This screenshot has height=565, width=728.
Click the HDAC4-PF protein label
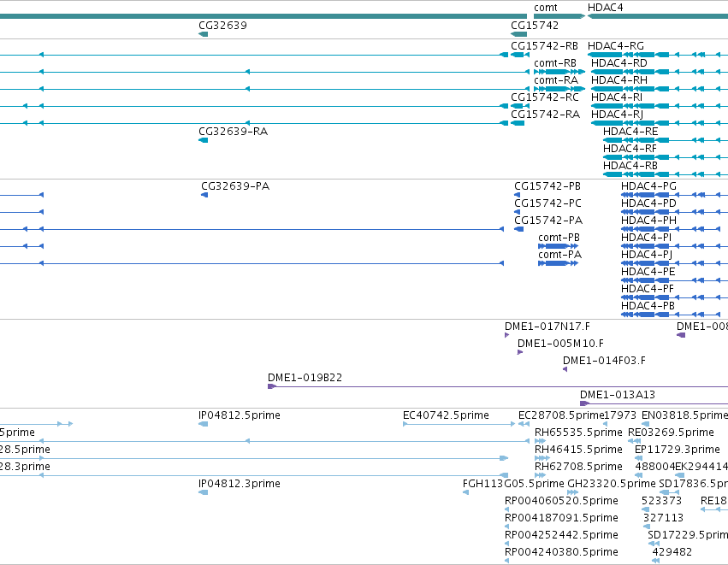648,289
